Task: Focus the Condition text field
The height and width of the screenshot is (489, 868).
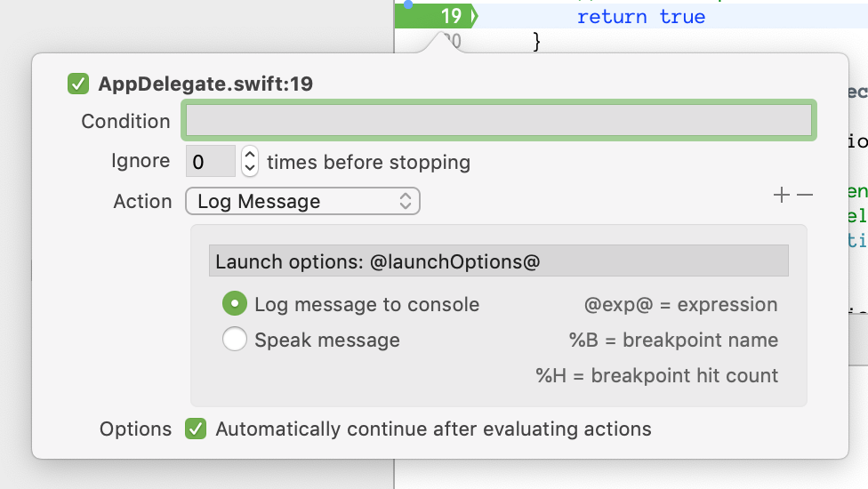Action: [498, 120]
